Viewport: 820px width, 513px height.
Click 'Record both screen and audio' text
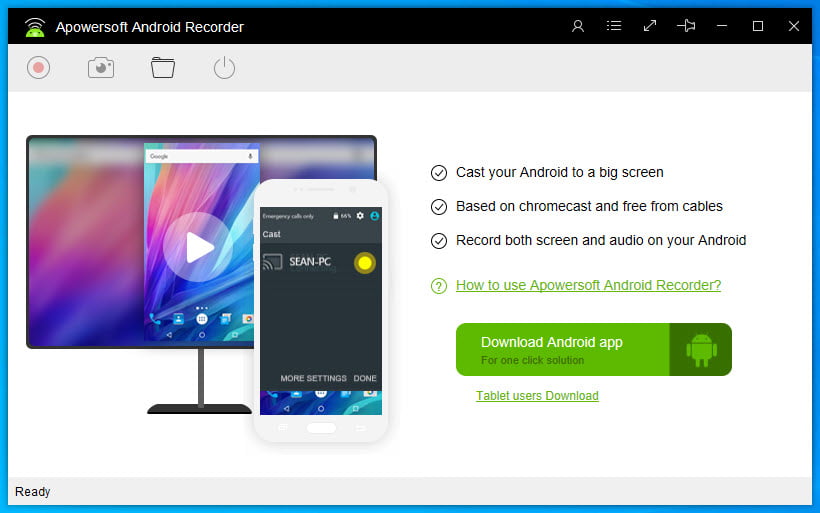click(601, 241)
